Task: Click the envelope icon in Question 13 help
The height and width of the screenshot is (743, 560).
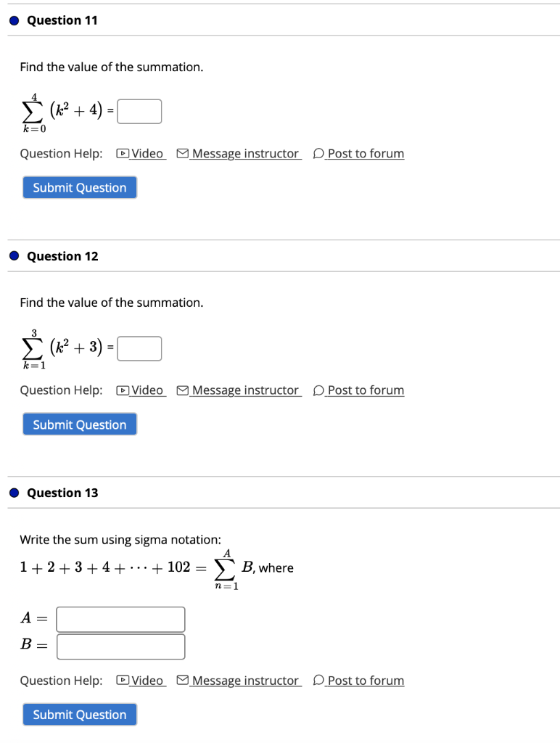Action: pyautogui.click(x=182, y=681)
